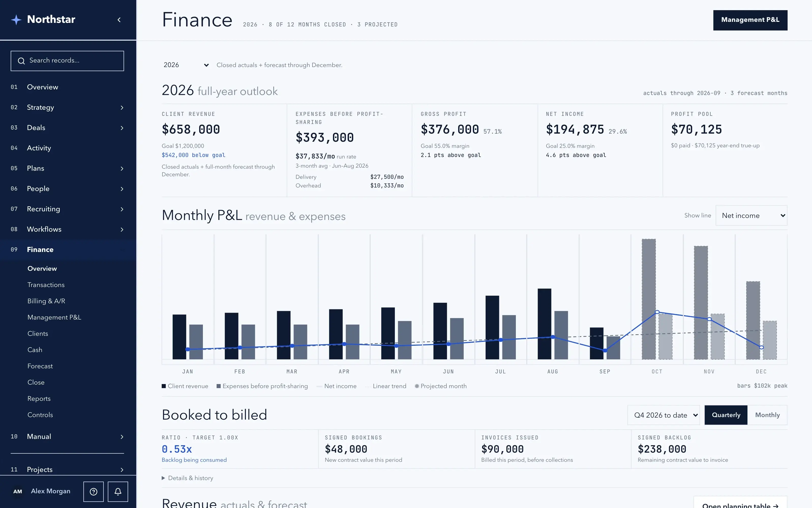Open the Q4 2026 to date dropdown

click(x=663, y=415)
